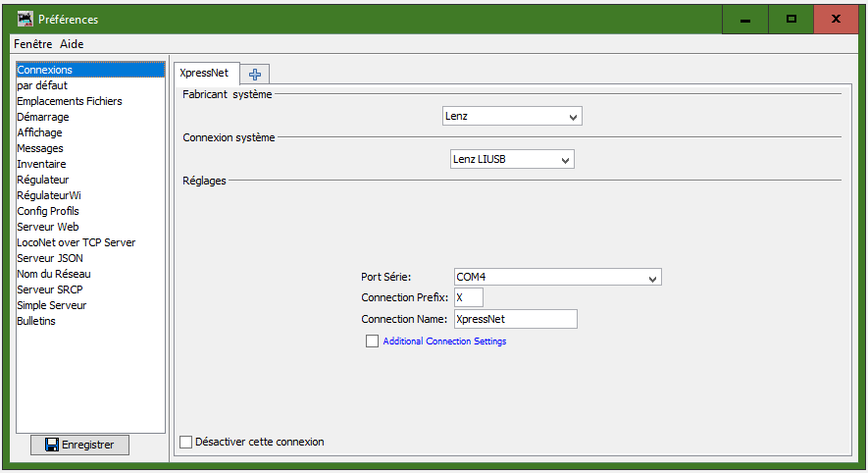The image size is (868, 473).
Task: Select Connexions in the preferences list
Action: click(x=90, y=70)
